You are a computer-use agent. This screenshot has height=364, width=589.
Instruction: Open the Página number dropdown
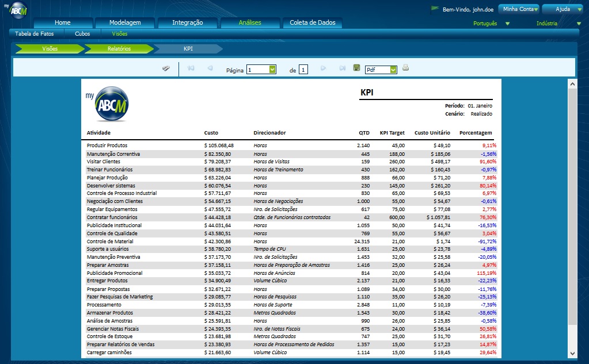[x=272, y=70]
